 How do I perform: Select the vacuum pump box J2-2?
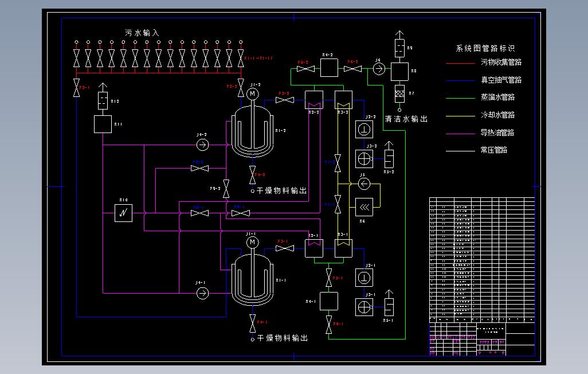(364, 130)
